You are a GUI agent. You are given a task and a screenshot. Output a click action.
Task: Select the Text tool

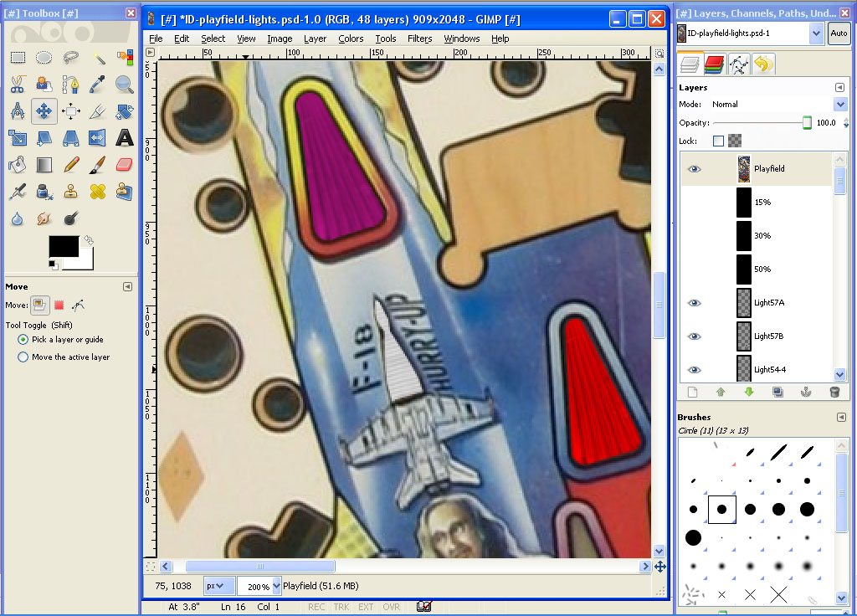coord(125,137)
